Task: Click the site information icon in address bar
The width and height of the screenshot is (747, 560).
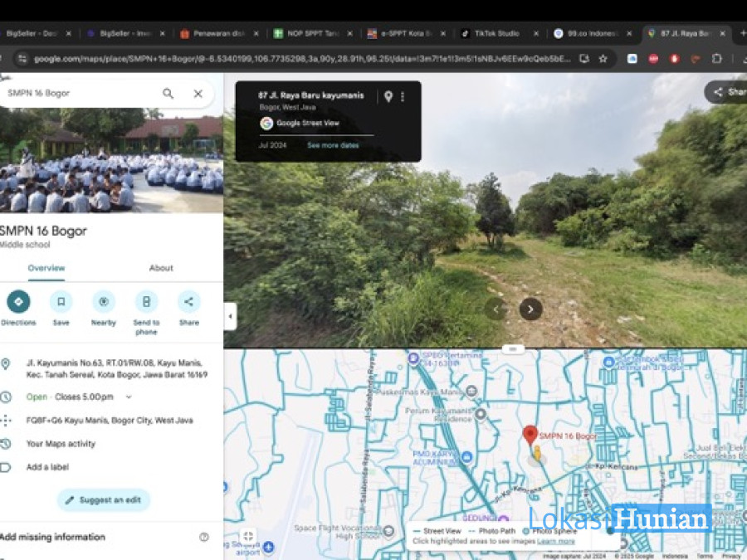Action: [x=22, y=59]
